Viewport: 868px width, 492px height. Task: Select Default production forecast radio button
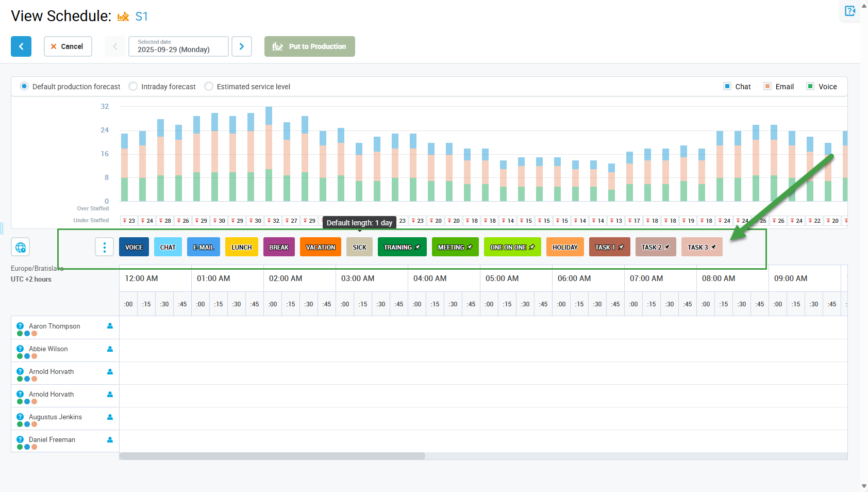24,87
